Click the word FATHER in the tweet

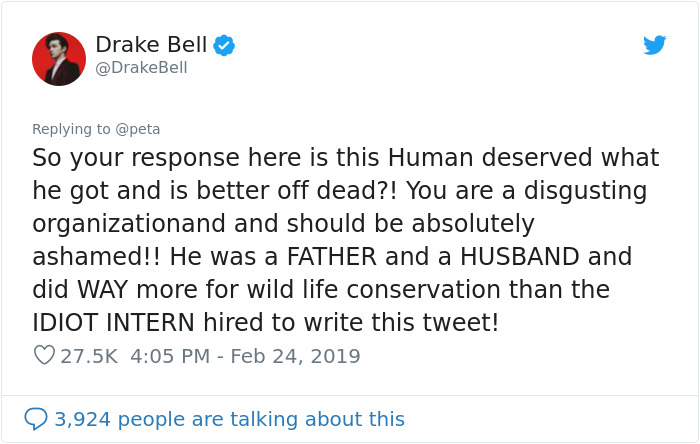[x=331, y=257]
